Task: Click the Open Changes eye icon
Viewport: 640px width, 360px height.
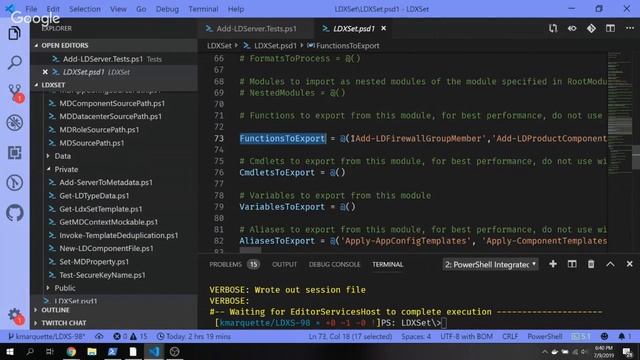Action: [572, 28]
